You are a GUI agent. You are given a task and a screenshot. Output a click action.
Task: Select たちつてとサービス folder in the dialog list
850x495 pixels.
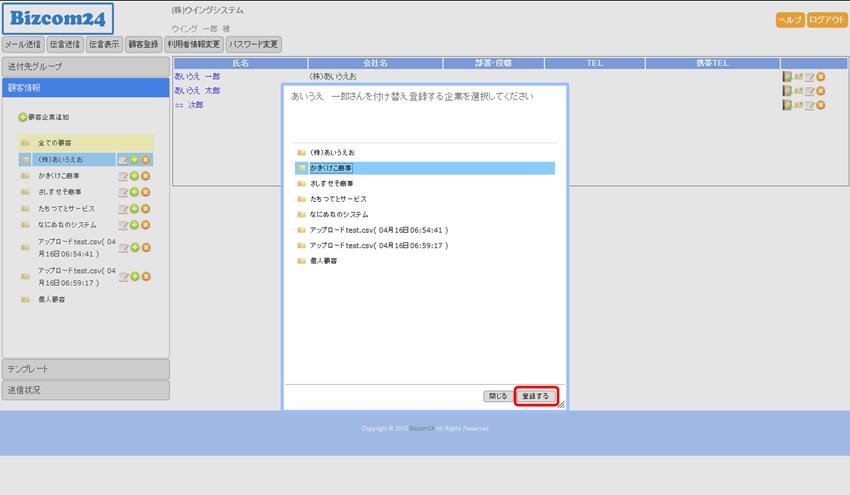338,199
